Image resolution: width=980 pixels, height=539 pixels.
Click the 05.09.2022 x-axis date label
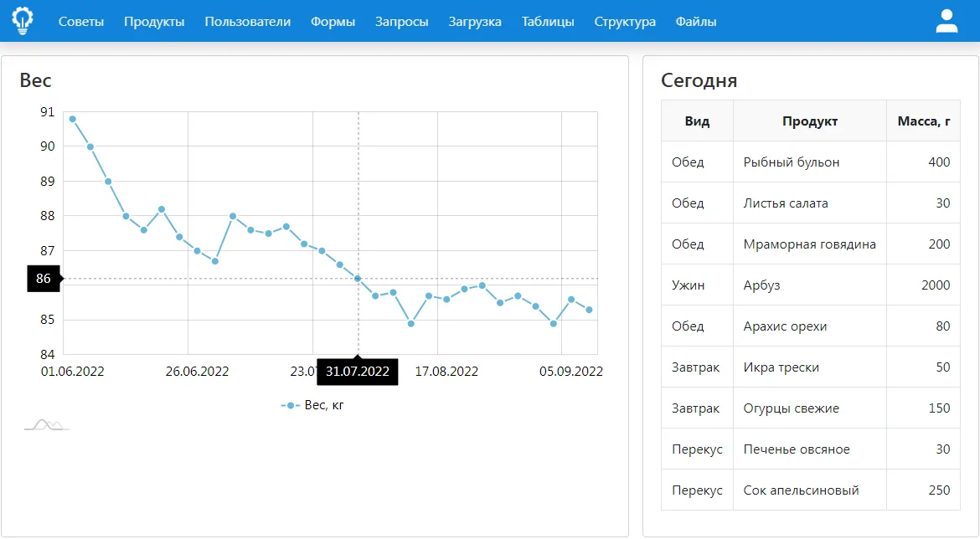point(571,372)
